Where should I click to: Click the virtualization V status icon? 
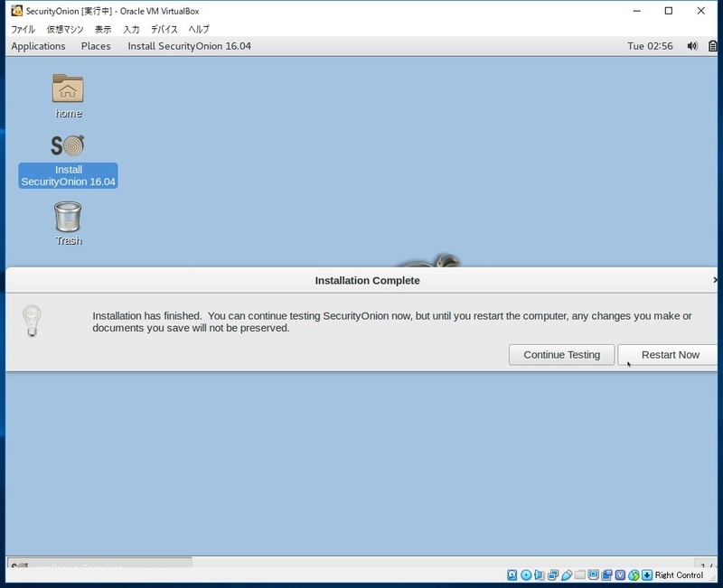click(620, 574)
